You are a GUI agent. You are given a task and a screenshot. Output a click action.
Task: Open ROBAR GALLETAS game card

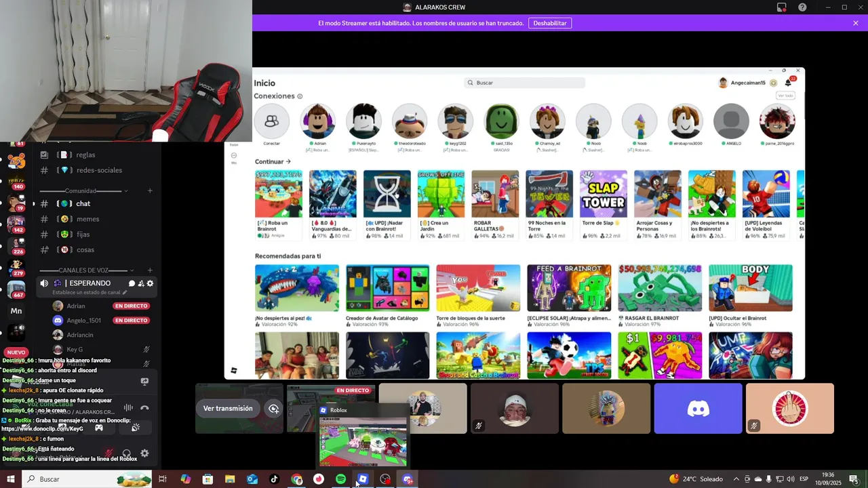click(495, 205)
